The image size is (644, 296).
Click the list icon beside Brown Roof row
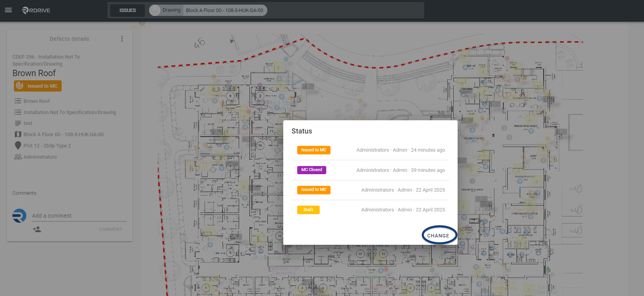[x=18, y=101]
